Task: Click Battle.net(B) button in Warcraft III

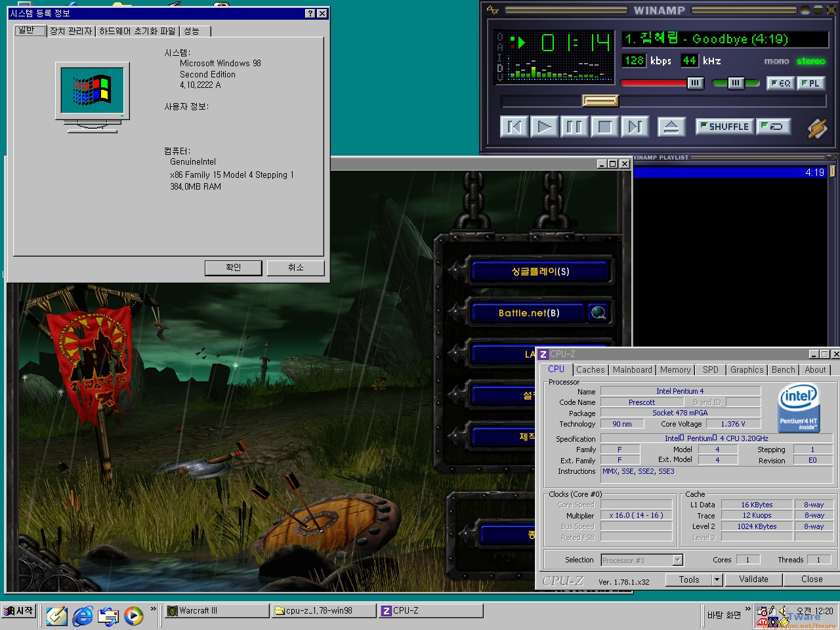Action: [529, 313]
